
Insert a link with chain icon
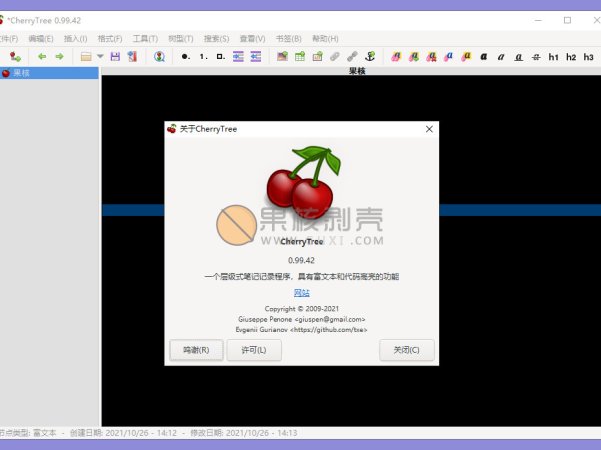click(352, 57)
